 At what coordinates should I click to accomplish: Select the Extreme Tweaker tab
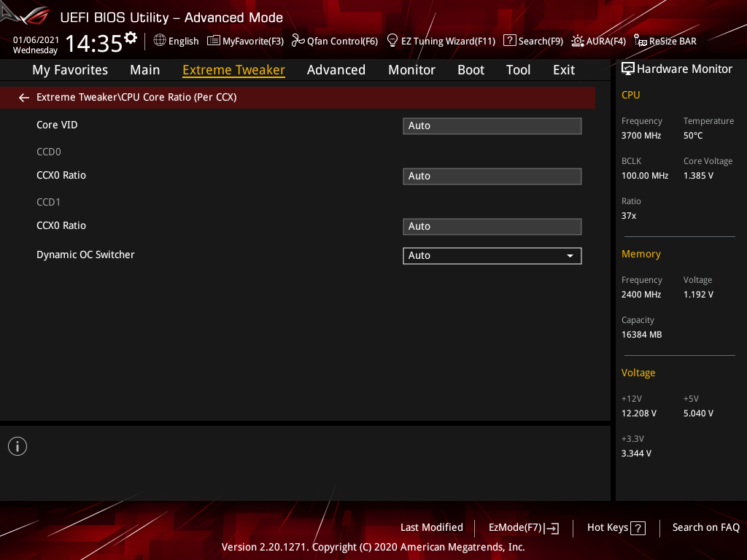233,70
